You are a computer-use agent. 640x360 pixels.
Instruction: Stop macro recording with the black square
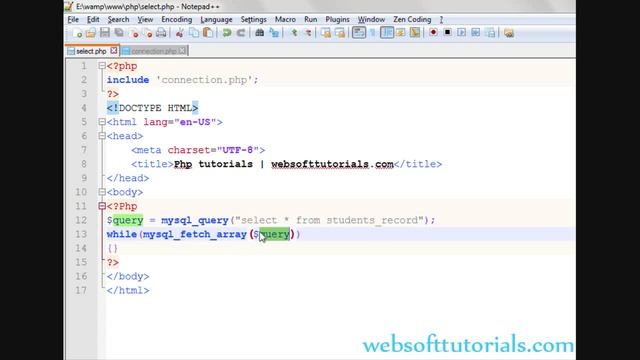pyautogui.click(x=447, y=33)
